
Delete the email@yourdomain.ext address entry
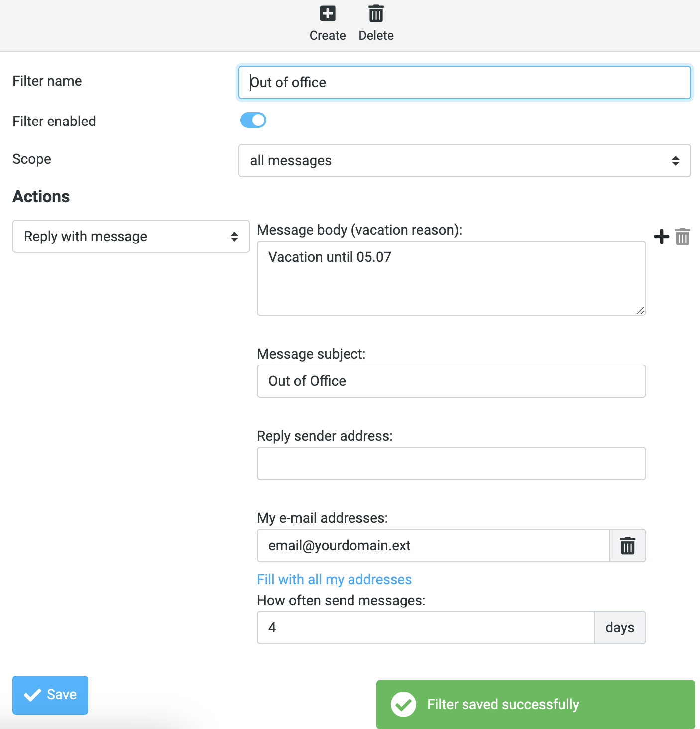tap(628, 546)
